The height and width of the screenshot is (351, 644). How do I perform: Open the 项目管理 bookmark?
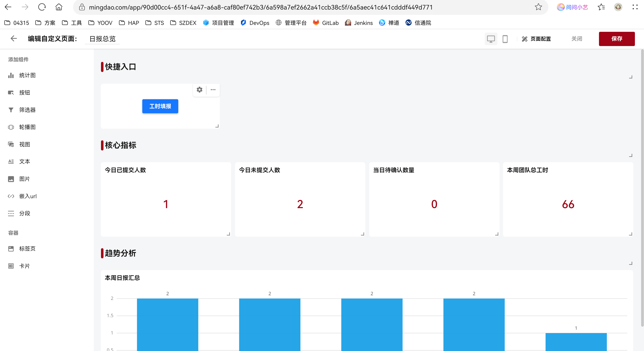[x=218, y=23]
